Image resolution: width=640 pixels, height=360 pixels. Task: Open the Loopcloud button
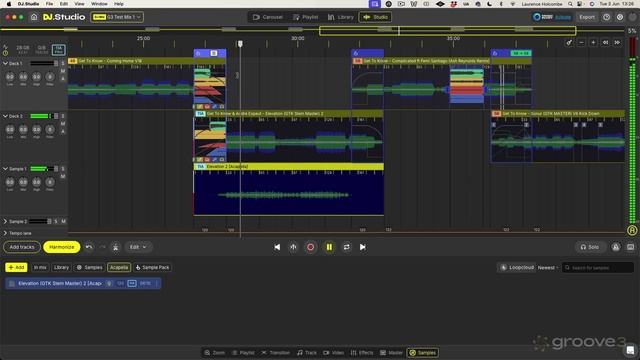(517, 267)
